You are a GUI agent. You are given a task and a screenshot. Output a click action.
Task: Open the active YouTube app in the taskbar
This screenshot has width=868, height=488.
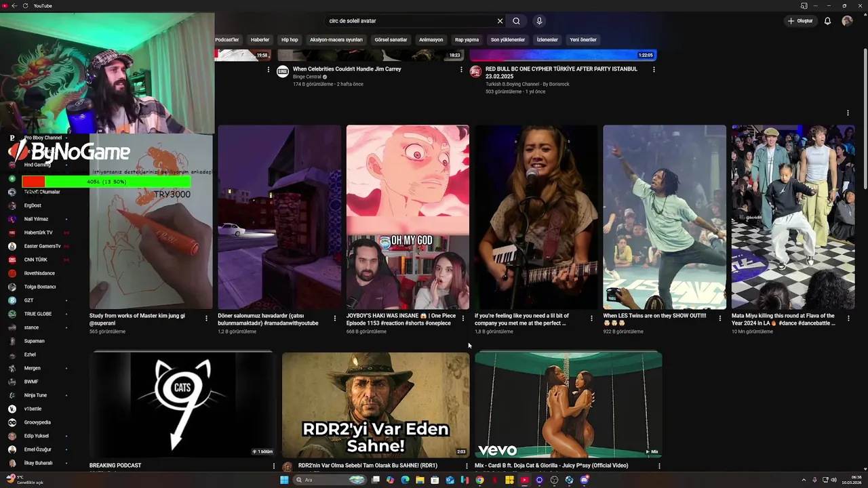coord(524,480)
